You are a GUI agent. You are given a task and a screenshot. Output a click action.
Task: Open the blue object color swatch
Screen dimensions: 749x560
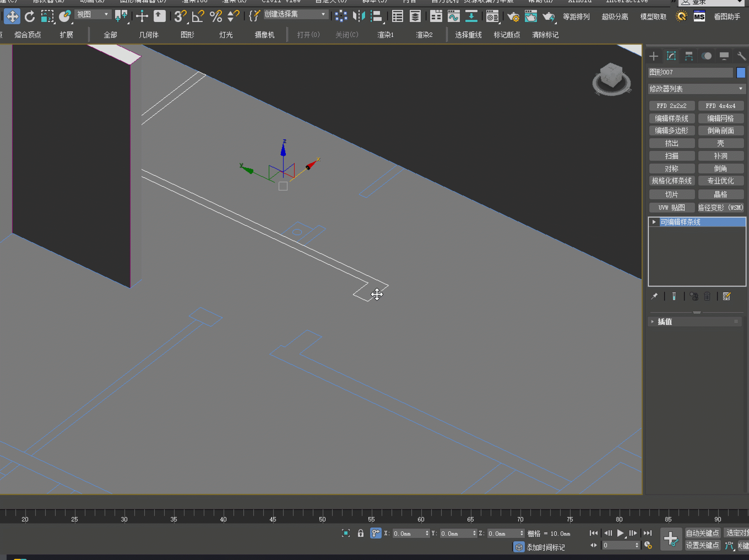point(741,73)
